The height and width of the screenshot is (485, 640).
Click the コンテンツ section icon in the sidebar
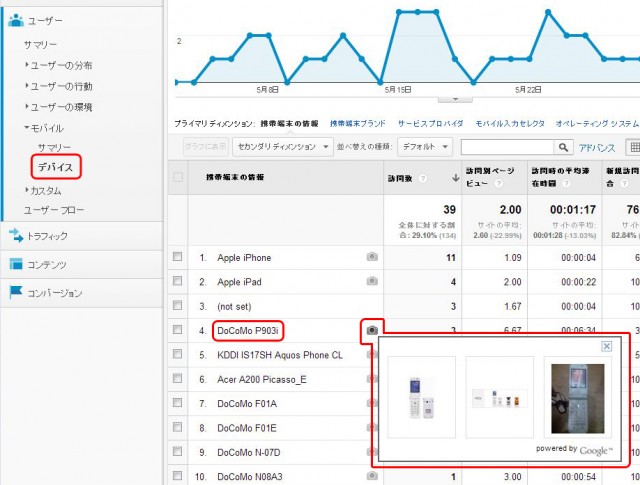click(x=16, y=264)
